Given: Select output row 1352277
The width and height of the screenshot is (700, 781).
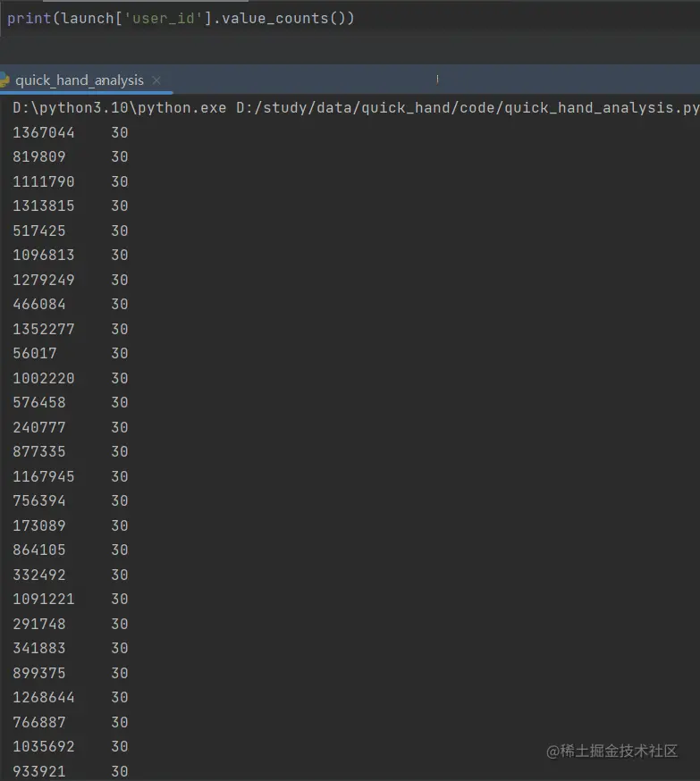Looking at the screenshot, I should [71, 329].
